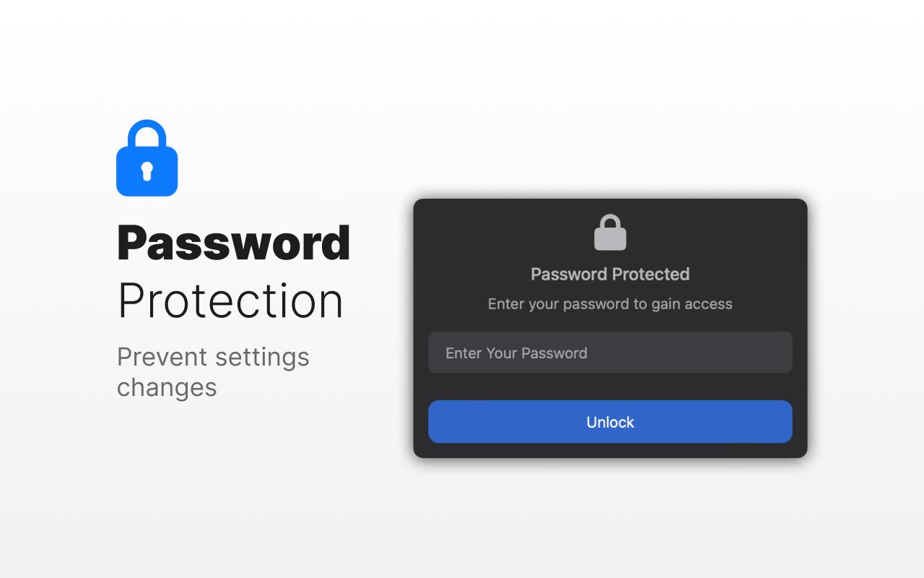This screenshot has width=924, height=578.
Task: Click the bold Password headline
Action: point(233,243)
